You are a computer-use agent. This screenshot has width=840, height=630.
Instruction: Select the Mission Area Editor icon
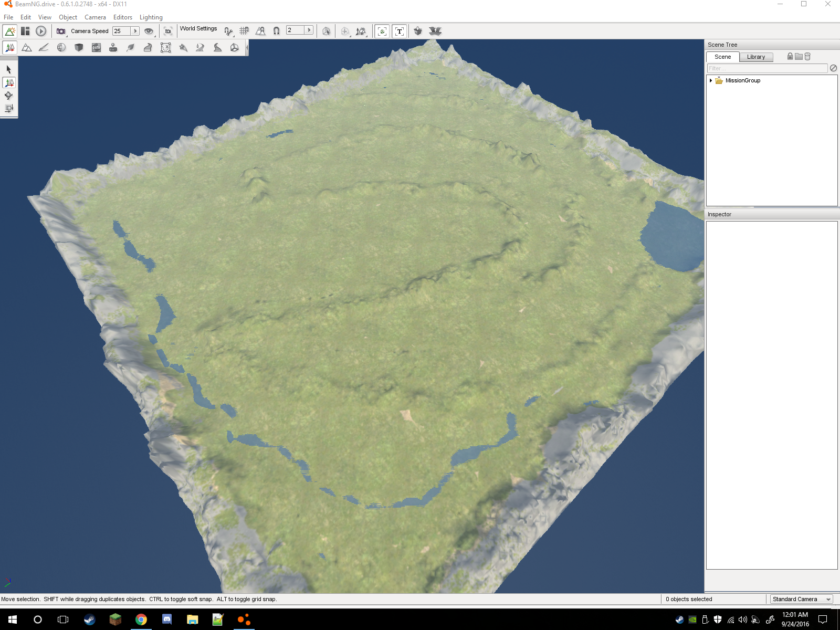click(x=165, y=48)
